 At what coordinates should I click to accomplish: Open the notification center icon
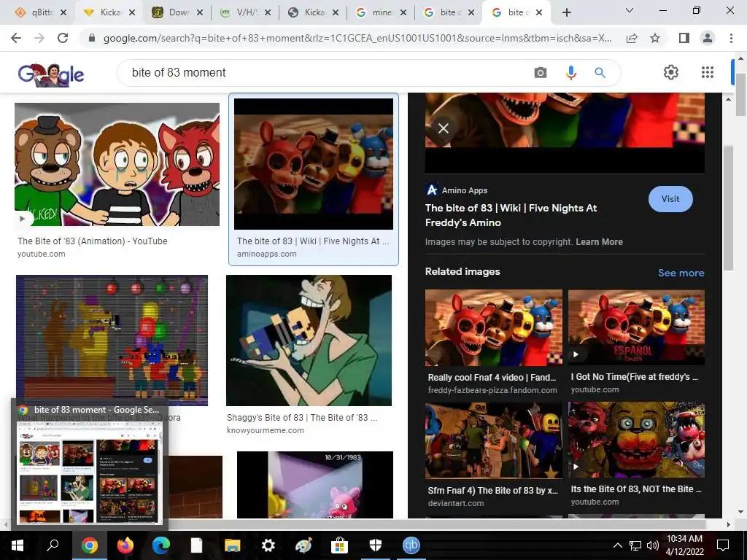point(723,545)
